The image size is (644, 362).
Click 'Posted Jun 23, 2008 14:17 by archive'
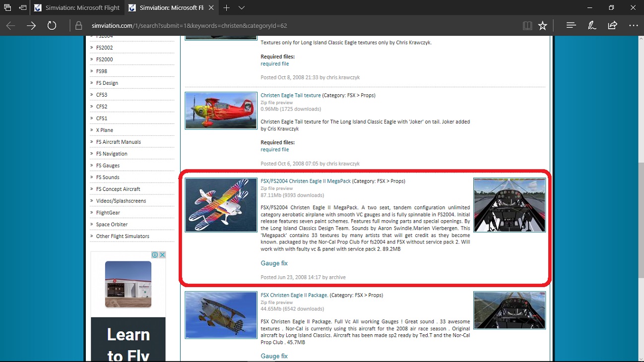click(303, 277)
